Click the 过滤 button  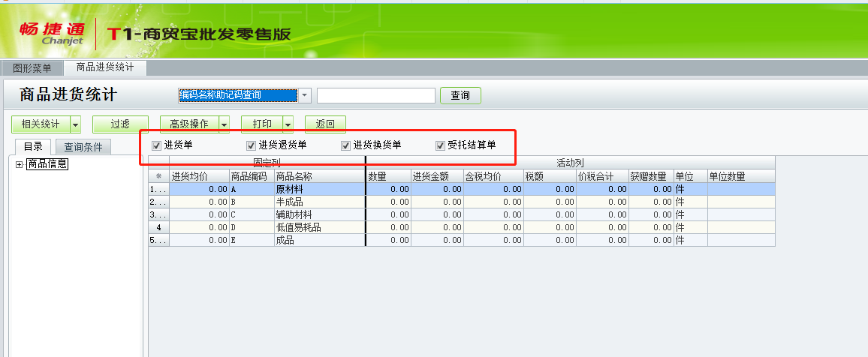120,125
